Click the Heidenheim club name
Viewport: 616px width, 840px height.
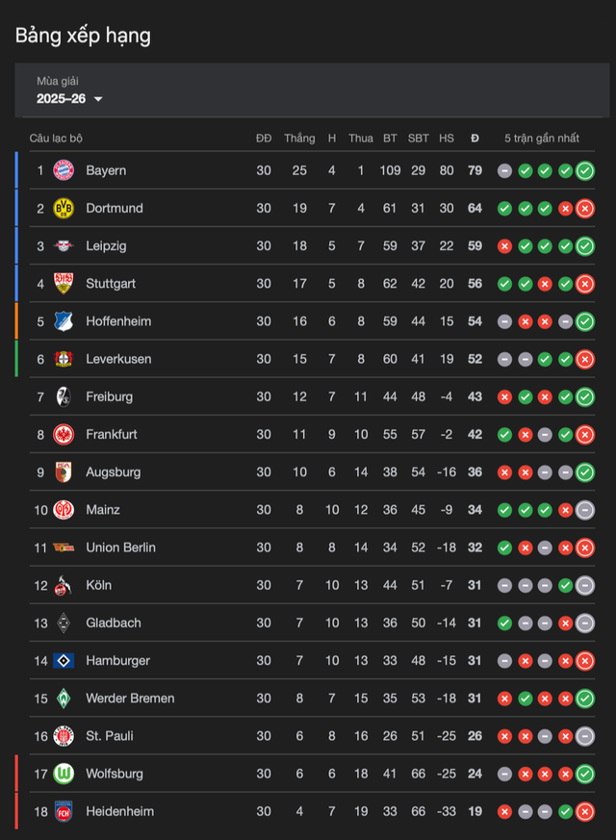(119, 811)
